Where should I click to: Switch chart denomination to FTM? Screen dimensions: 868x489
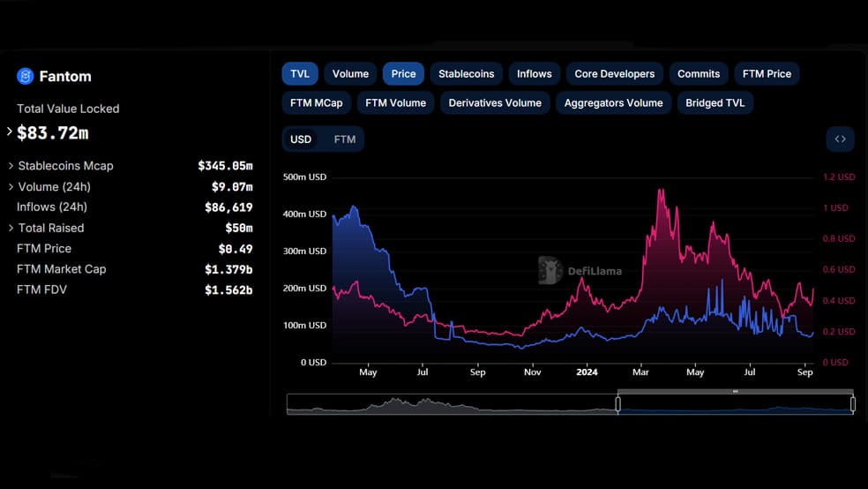[x=344, y=139]
